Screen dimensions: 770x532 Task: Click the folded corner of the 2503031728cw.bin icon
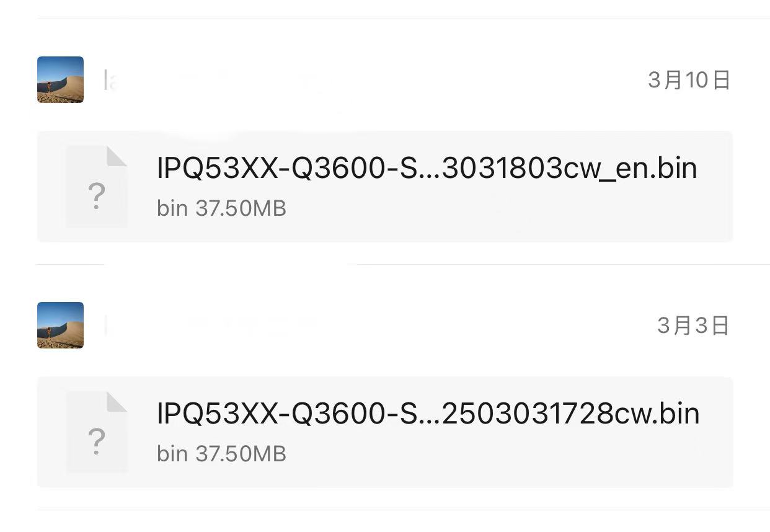coord(117,402)
